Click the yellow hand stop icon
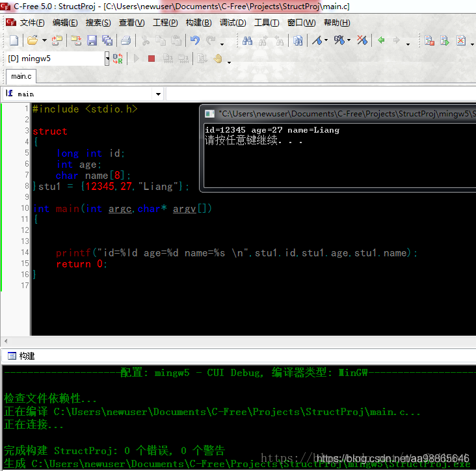476x471 pixels. click(x=218, y=59)
